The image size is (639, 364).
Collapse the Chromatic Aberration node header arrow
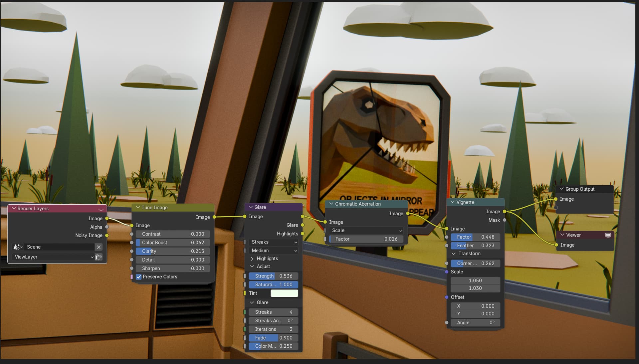click(x=331, y=204)
